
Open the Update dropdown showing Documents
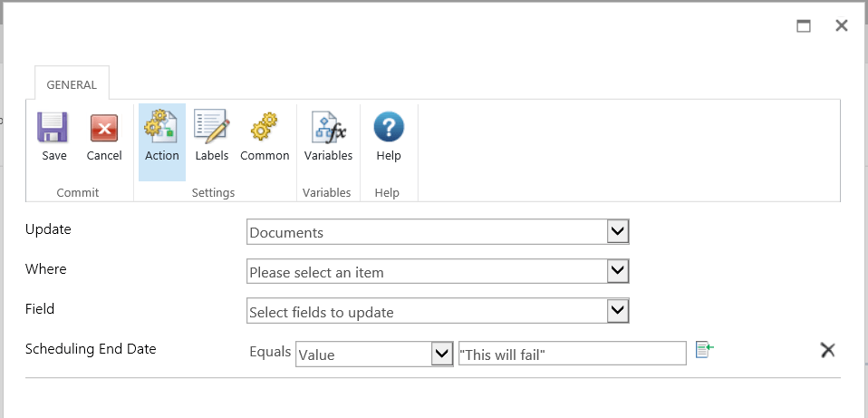click(x=438, y=232)
